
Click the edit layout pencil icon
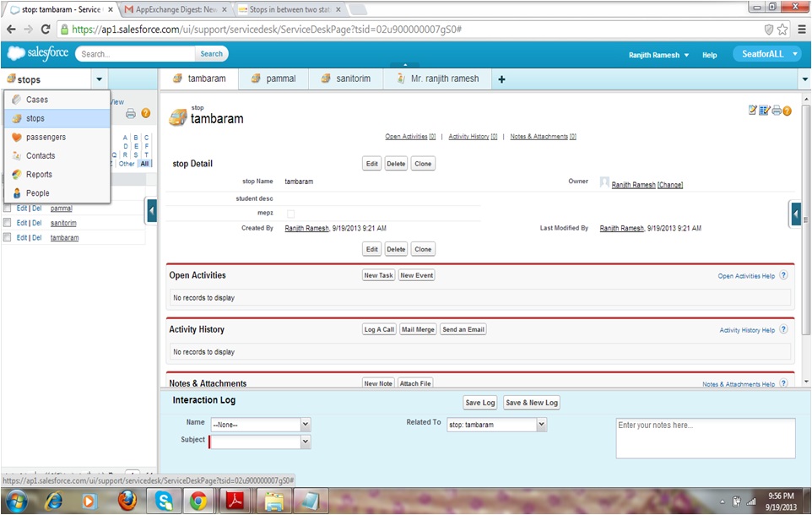tap(753, 110)
